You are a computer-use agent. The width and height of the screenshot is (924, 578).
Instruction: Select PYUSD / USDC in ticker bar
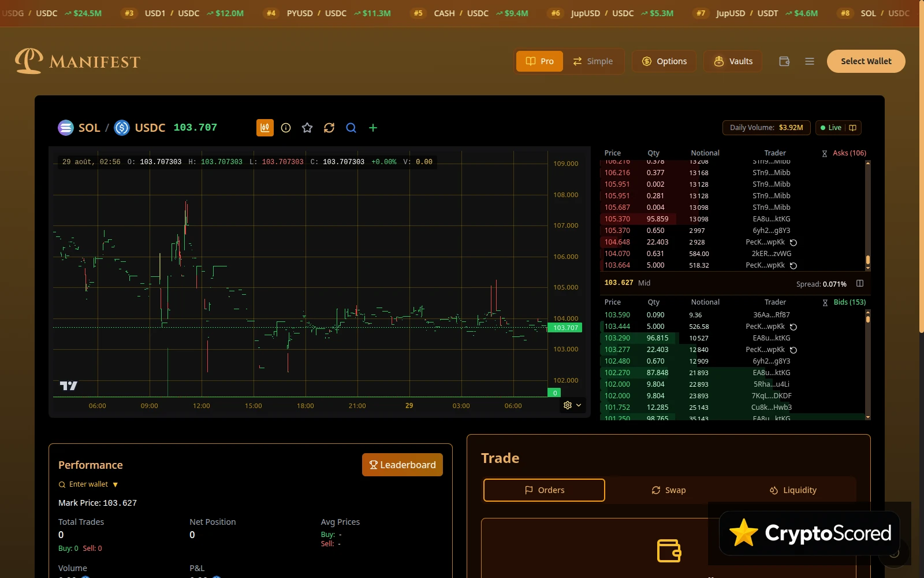[327, 13]
